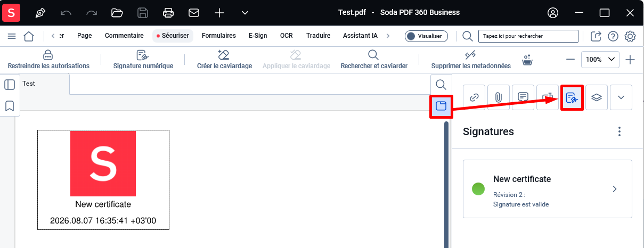Toggle the Visualiser switch

click(x=426, y=36)
